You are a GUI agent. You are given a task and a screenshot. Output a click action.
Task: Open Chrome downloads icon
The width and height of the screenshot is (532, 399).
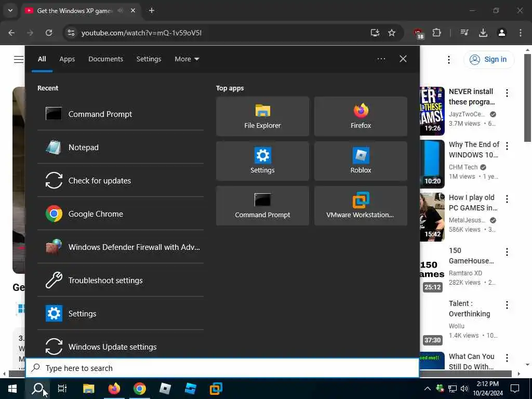coord(483,33)
